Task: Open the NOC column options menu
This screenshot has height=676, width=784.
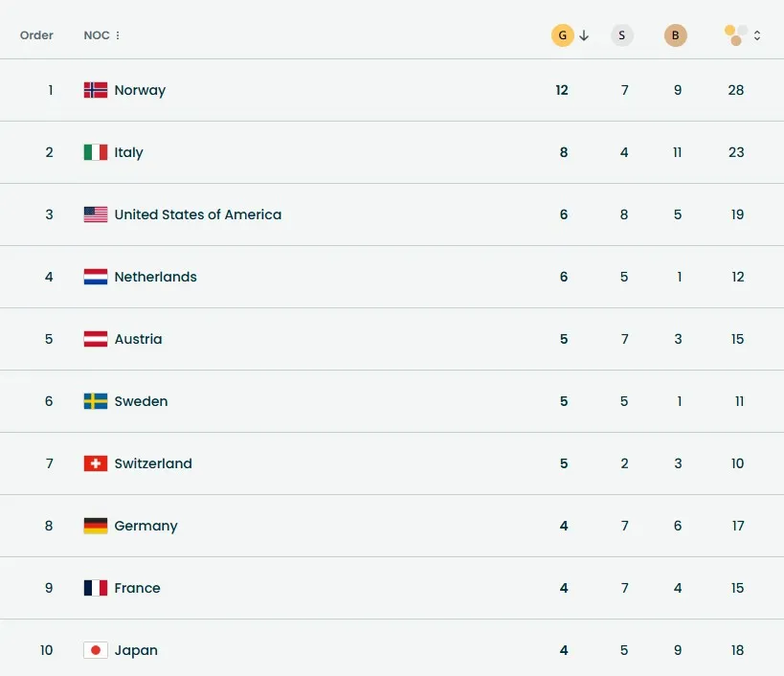Action: 118,35
